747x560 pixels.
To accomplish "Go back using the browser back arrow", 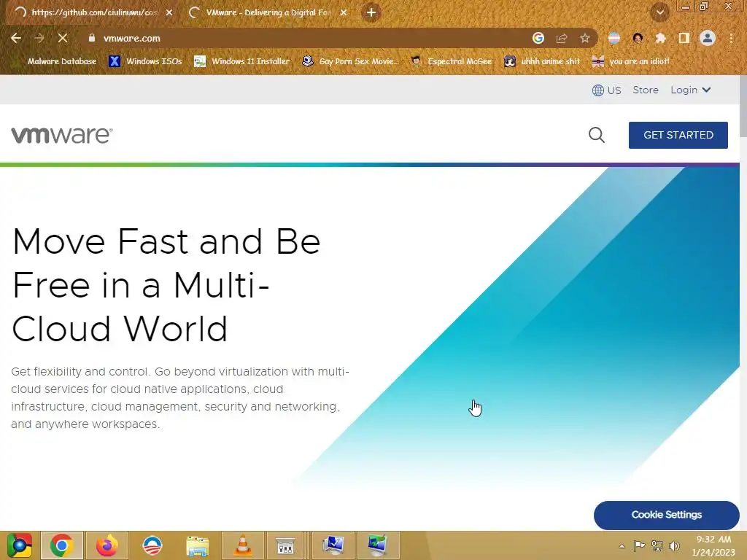I will (x=16, y=38).
